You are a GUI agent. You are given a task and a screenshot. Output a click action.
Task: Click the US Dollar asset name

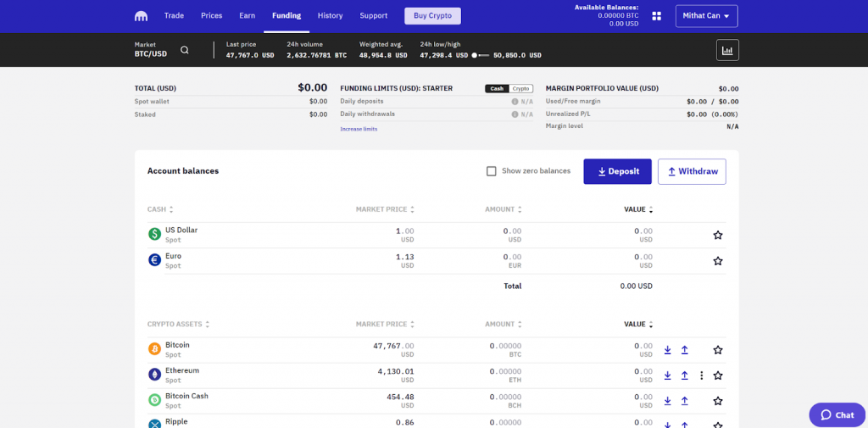coord(181,230)
